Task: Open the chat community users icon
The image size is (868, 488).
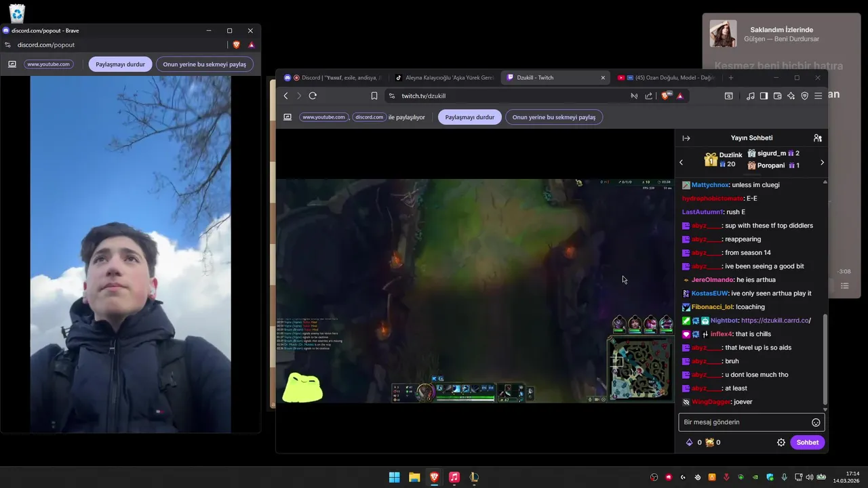Action: (x=818, y=138)
